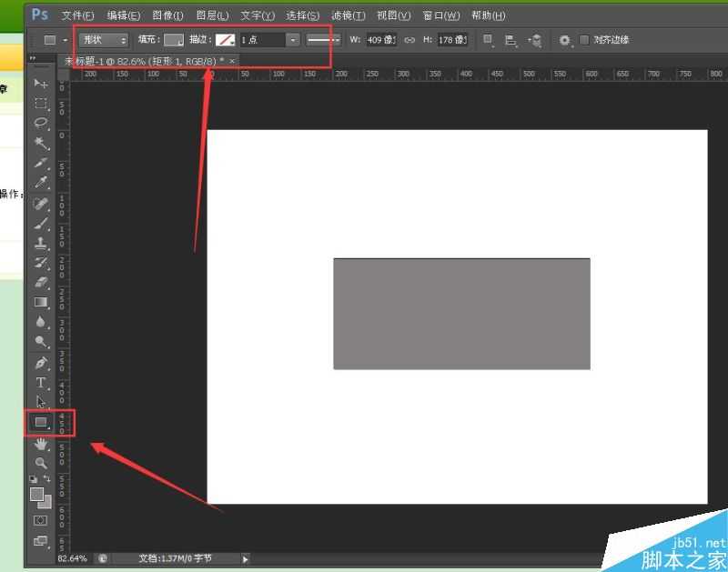728x572 pixels.
Task: Click the width W input field
Action: pyautogui.click(x=379, y=40)
